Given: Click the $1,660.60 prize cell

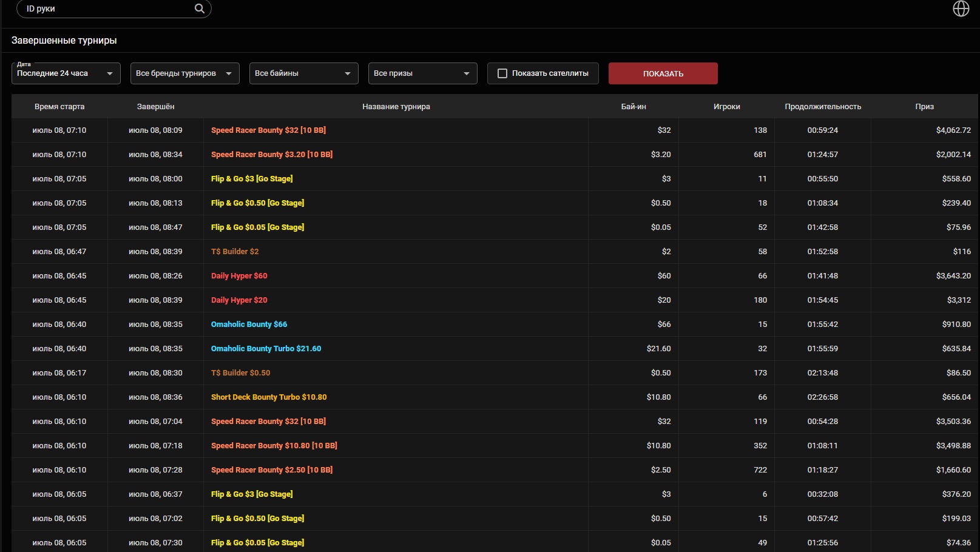Looking at the screenshot, I should [953, 470].
